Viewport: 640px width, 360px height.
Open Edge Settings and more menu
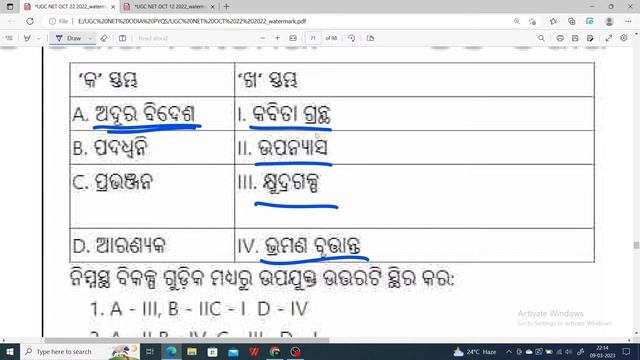point(628,21)
